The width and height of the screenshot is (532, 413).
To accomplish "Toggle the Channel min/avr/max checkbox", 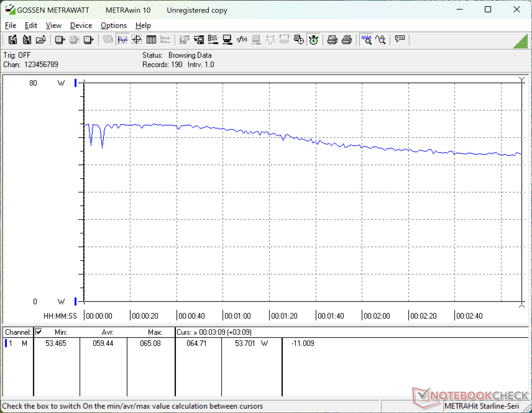I will pyautogui.click(x=39, y=332).
